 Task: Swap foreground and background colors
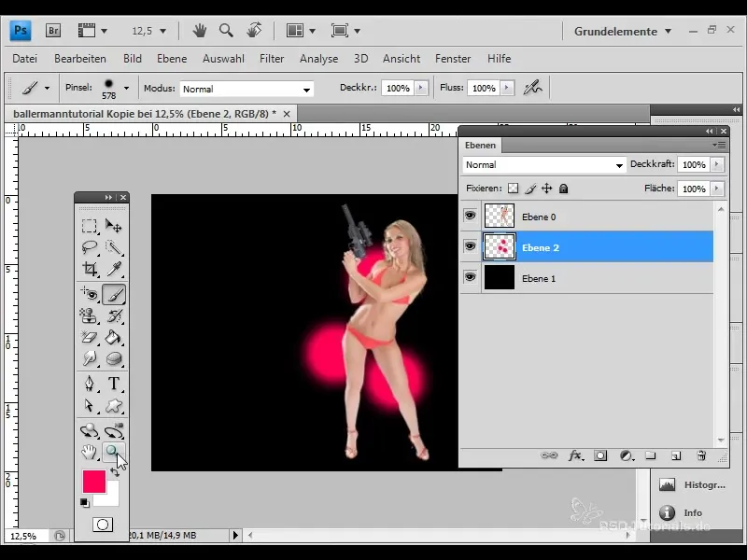[115, 472]
